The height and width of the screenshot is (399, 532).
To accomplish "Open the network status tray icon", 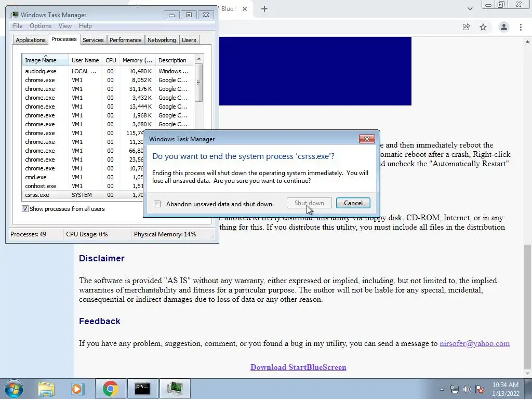I will [x=454, y=389].
